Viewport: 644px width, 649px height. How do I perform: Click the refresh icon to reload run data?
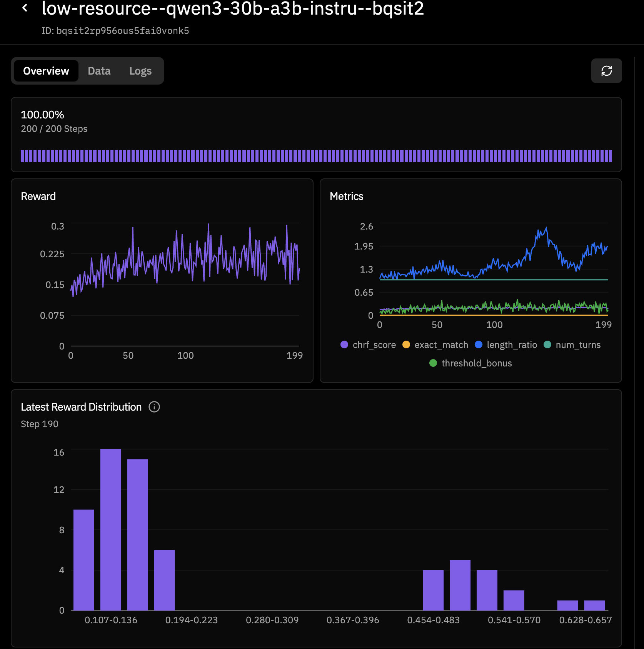(607, 71)
